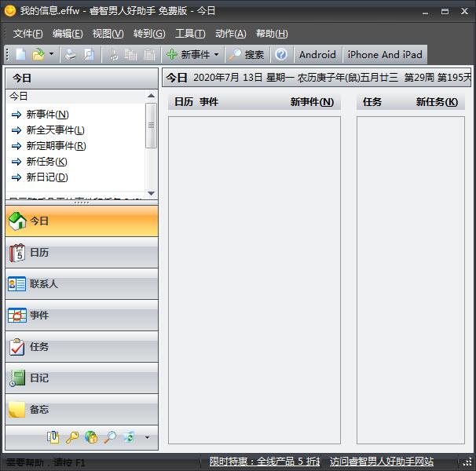Click the 今日 date header bar
The height and width of the screenshot is (471, 476).
[317, 78]
